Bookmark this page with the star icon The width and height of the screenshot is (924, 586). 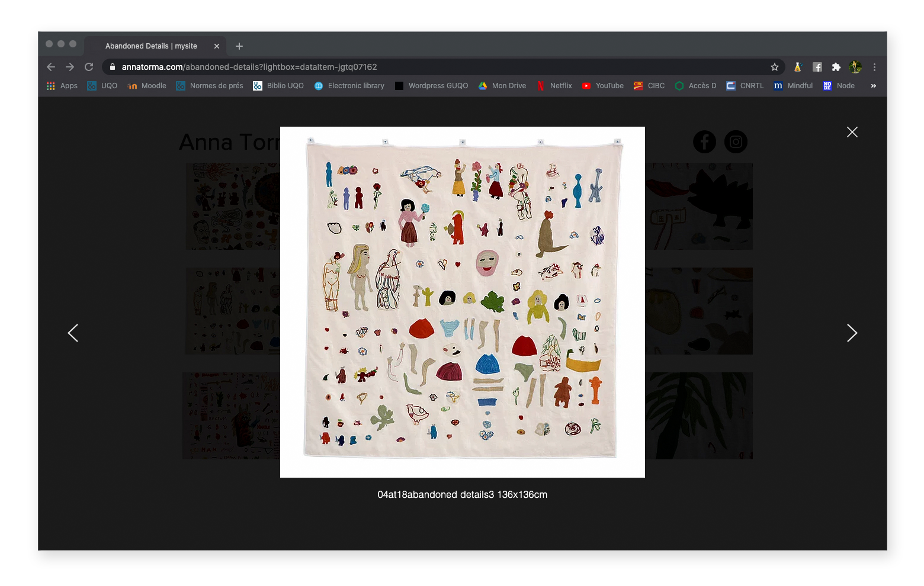tap(774, 67)
